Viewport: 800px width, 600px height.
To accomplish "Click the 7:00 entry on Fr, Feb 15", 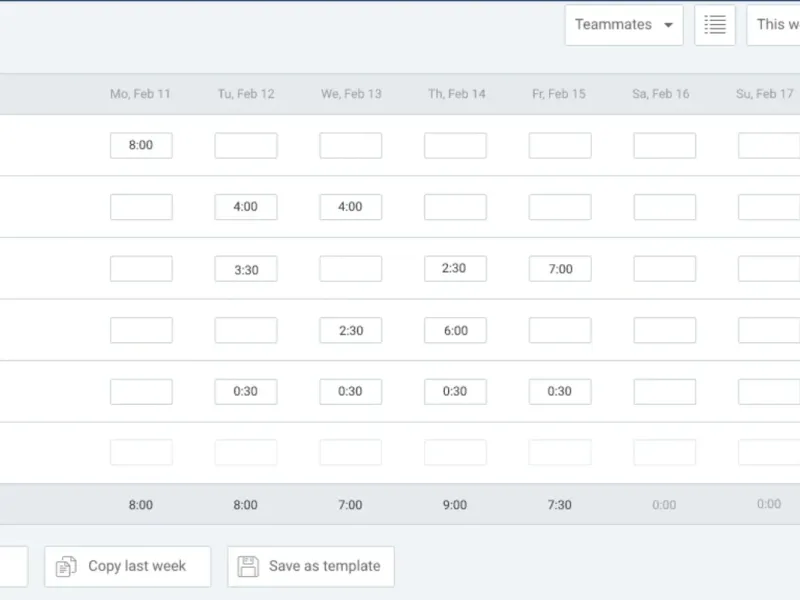I will (x=560, y=269).
